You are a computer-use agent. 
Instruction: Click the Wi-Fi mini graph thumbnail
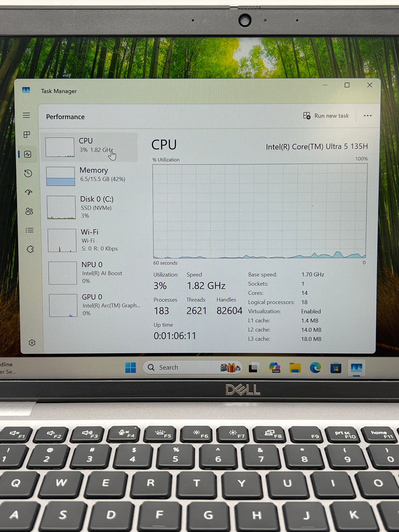[x=62, y=240]
